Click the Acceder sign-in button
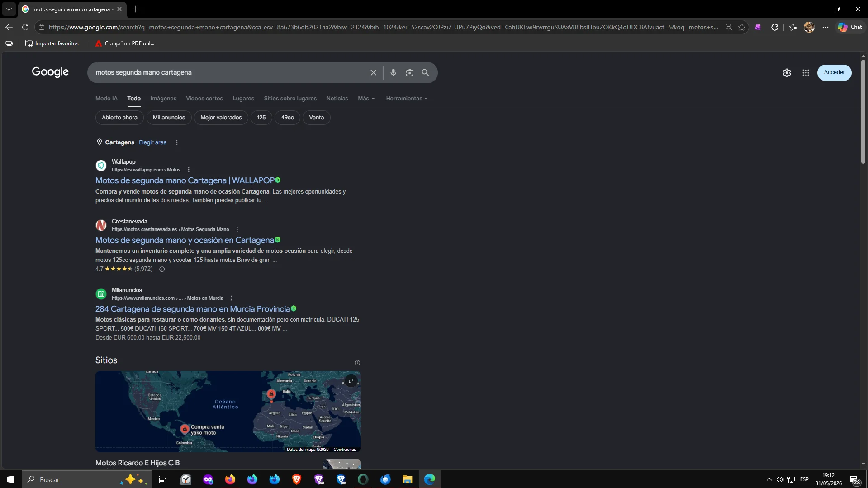 (834, 72)
